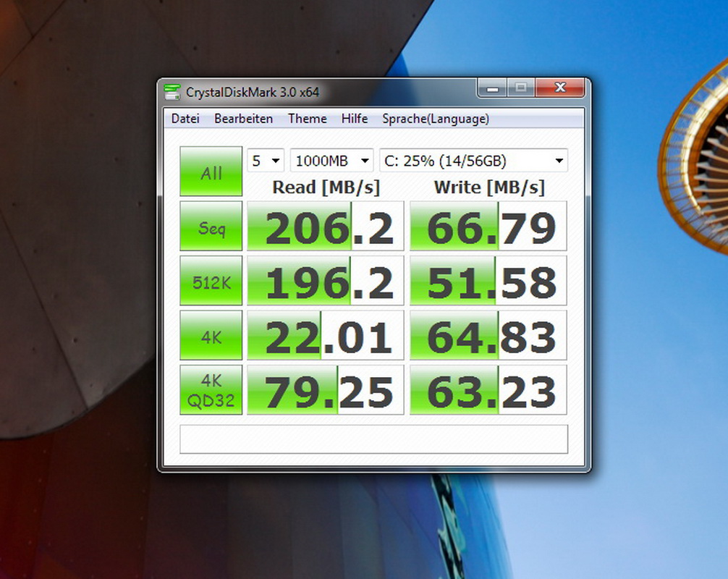The image size is (728, 579).
Task: Click the 4K QD32 read result 79.25
Action: click(326, 390)
